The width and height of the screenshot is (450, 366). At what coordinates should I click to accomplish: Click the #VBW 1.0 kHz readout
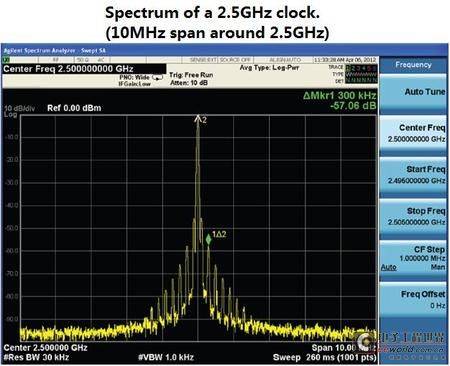click(166, 358)
